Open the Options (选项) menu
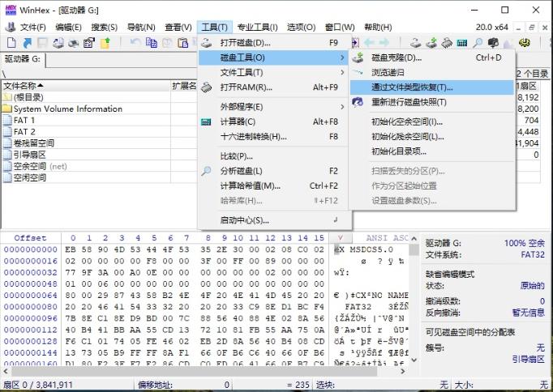 tap(301, 27)
